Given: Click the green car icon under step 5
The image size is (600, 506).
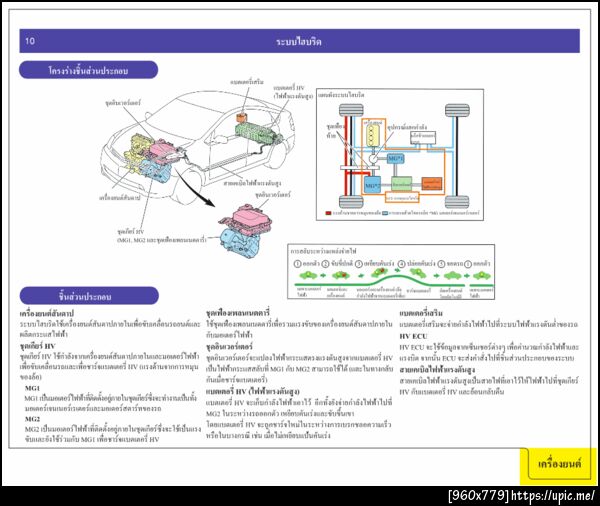Looking at the screenshot, I should [x=452, y=275].
